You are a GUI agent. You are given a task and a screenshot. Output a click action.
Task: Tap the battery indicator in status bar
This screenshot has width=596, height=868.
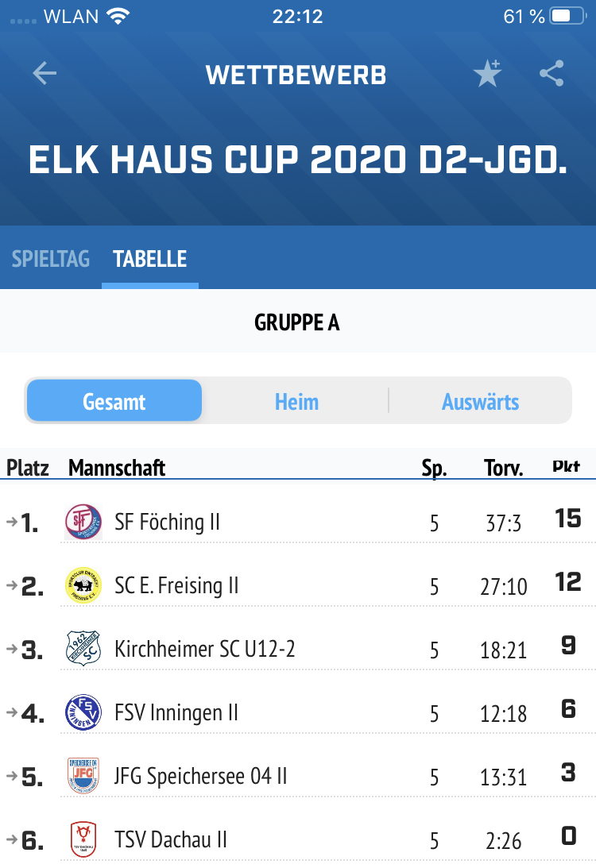pyautogui.click(x=567, y=16)
